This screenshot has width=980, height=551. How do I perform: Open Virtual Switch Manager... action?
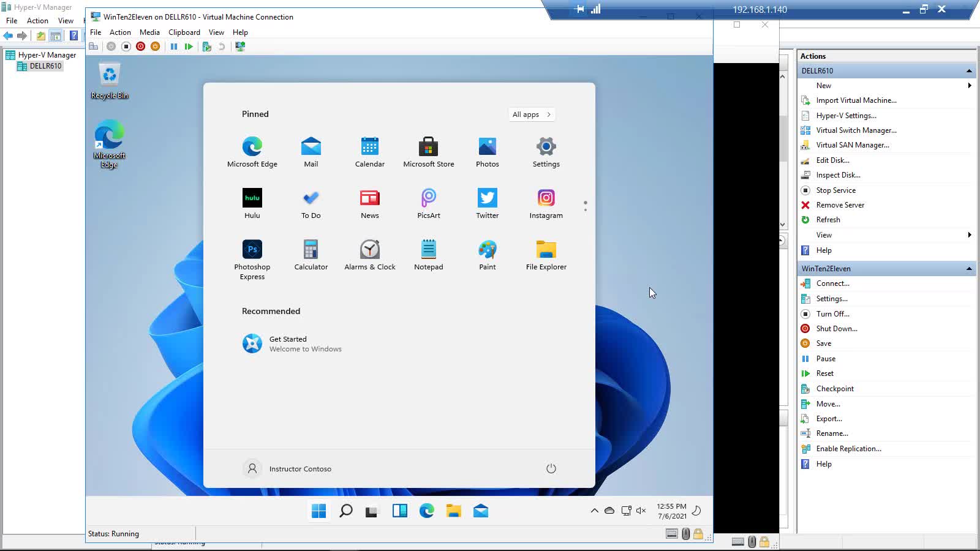pyautogui.click(x=856, y=130)
